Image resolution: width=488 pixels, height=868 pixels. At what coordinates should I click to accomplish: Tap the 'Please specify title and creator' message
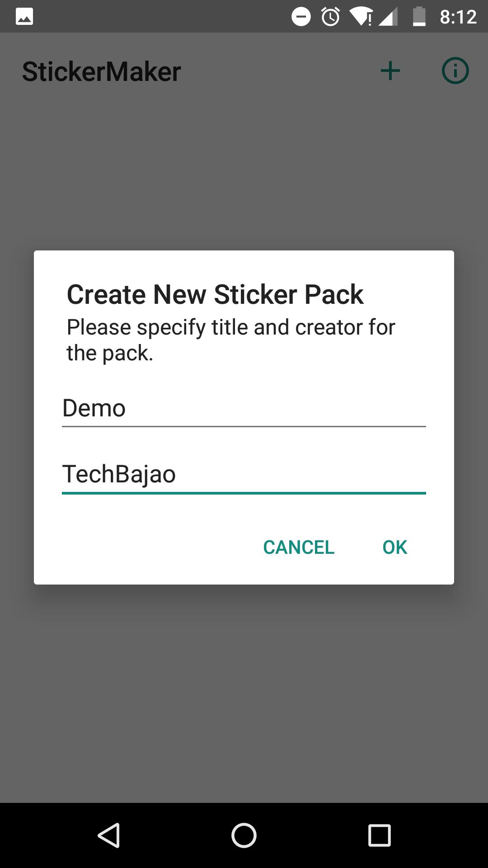(x=231, y=340)
